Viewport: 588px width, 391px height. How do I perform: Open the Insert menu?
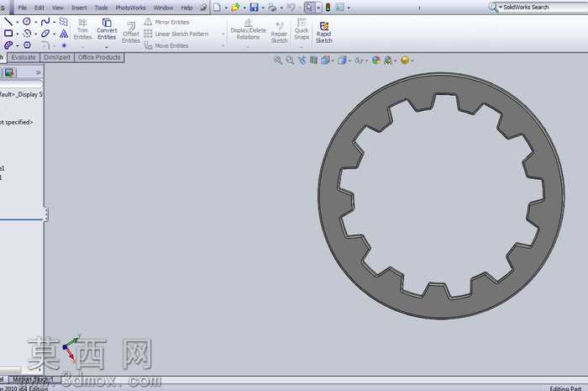(x=79, y=8)
